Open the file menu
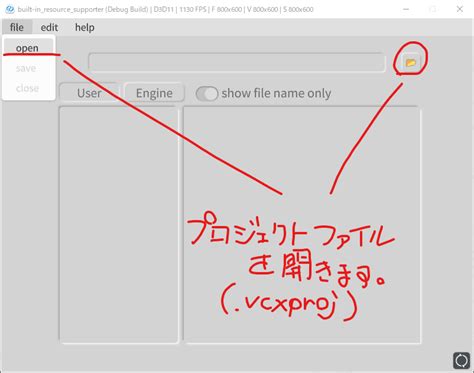This screenshot has width=474, height=373. coord(17,27)
